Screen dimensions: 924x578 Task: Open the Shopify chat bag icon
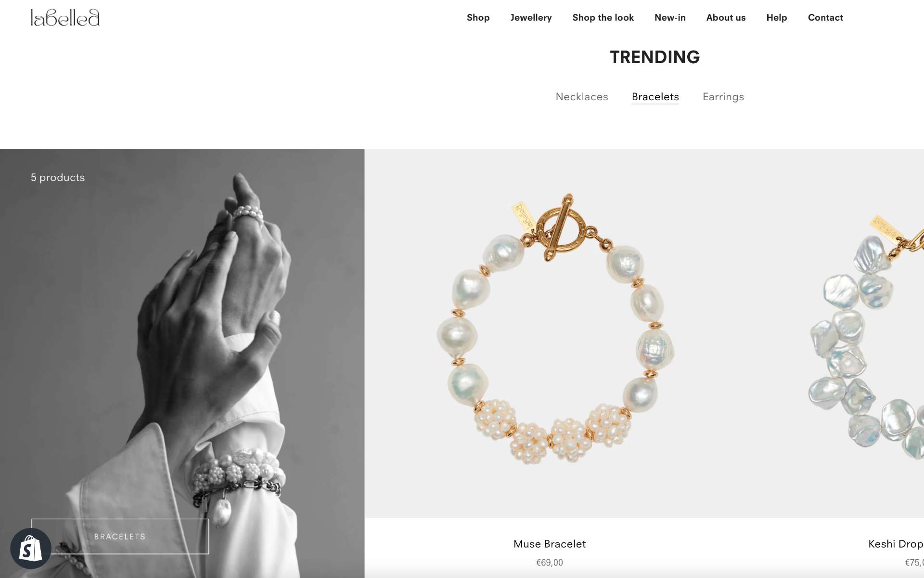31,548
